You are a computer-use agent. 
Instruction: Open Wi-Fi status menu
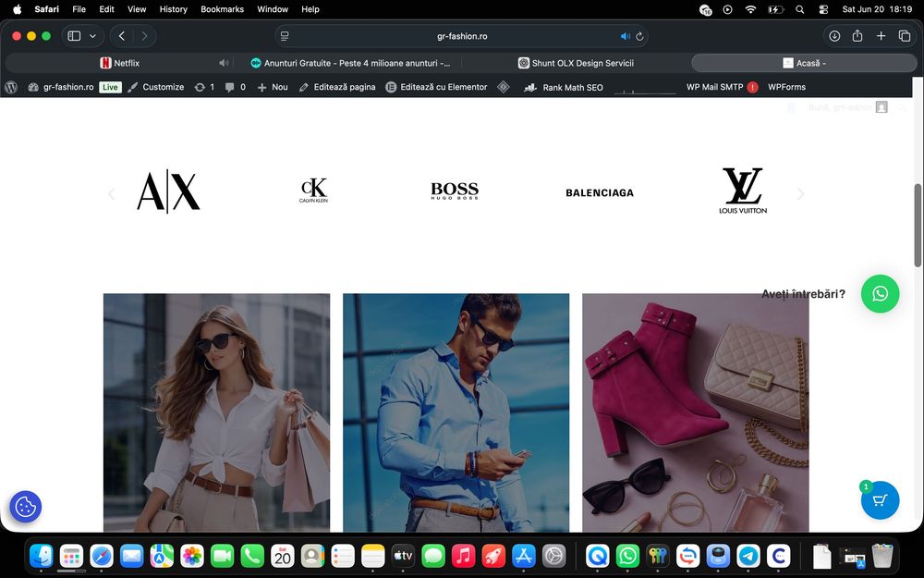[x=750, y=9]
